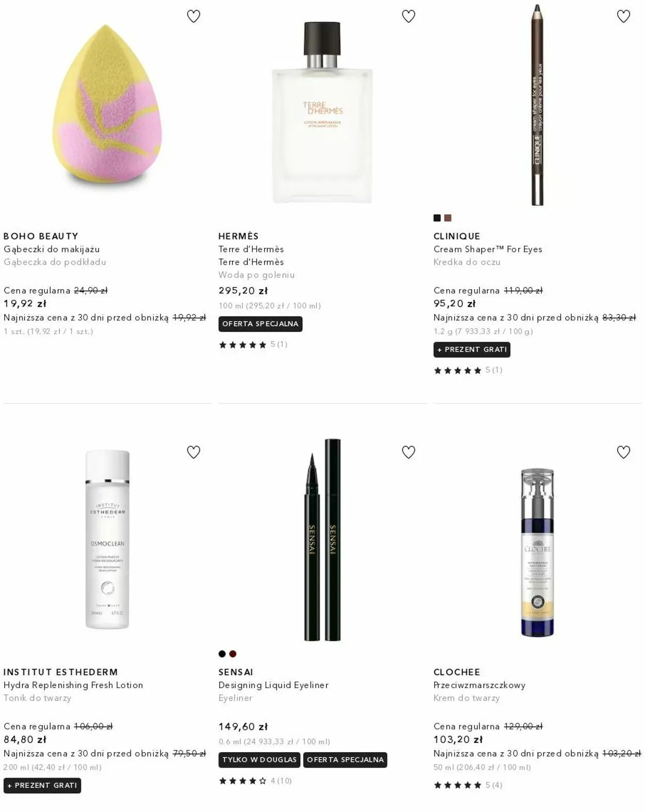This screenshot has width=645, height=812.
Task: Choose dark red color for Sensai eyeliner
Action: pyautogui.click(x=233, y=654)
